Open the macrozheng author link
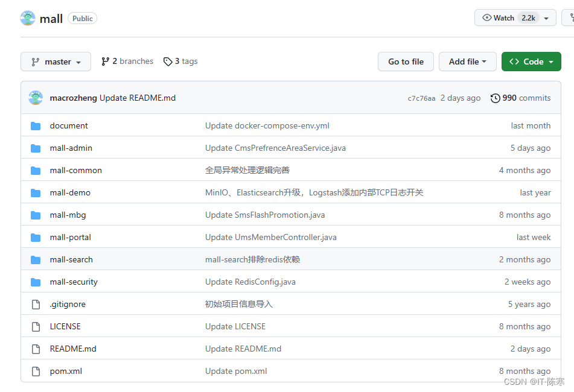Viewport: 574px width, 392px height. (x=73, y=98)
